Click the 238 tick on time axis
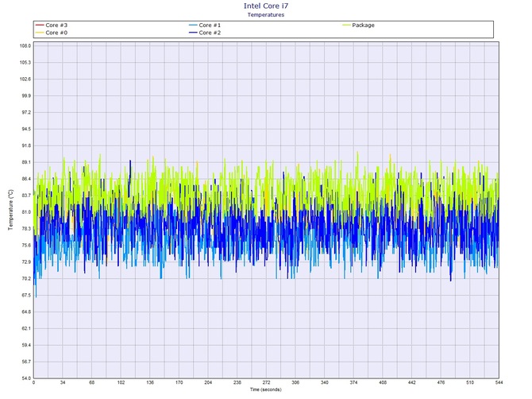The image size is (532, 399). tap(237, 382)
